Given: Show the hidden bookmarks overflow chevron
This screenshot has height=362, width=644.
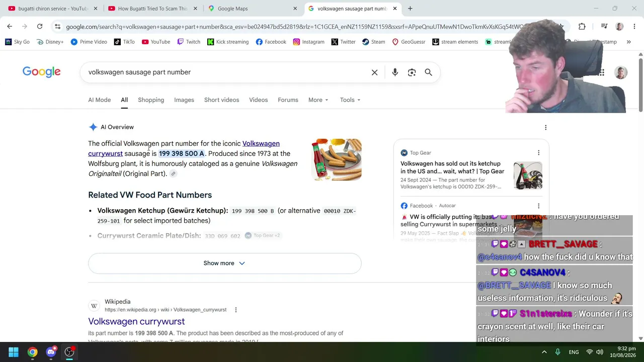Looking at the screenshot, I should (x=628, y=42).
